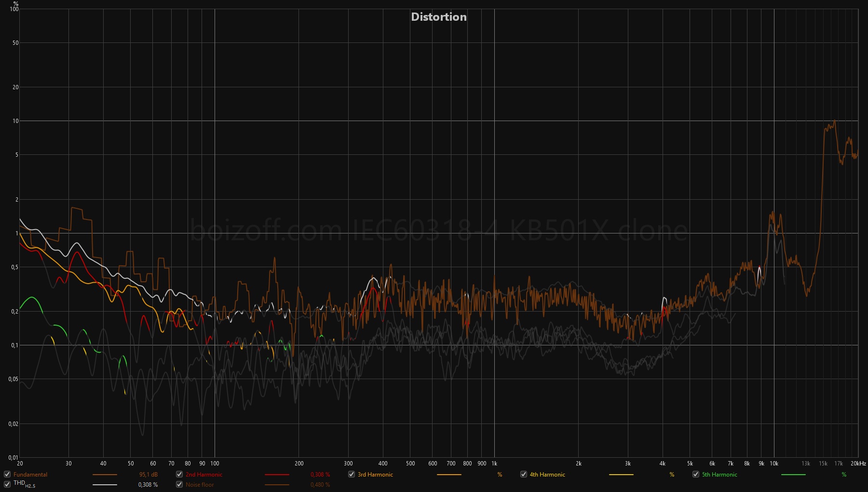Screen dimensions: 868x492
Task: Click the yellow 4th Harmonic line swatch
Action: coord(621,475)
